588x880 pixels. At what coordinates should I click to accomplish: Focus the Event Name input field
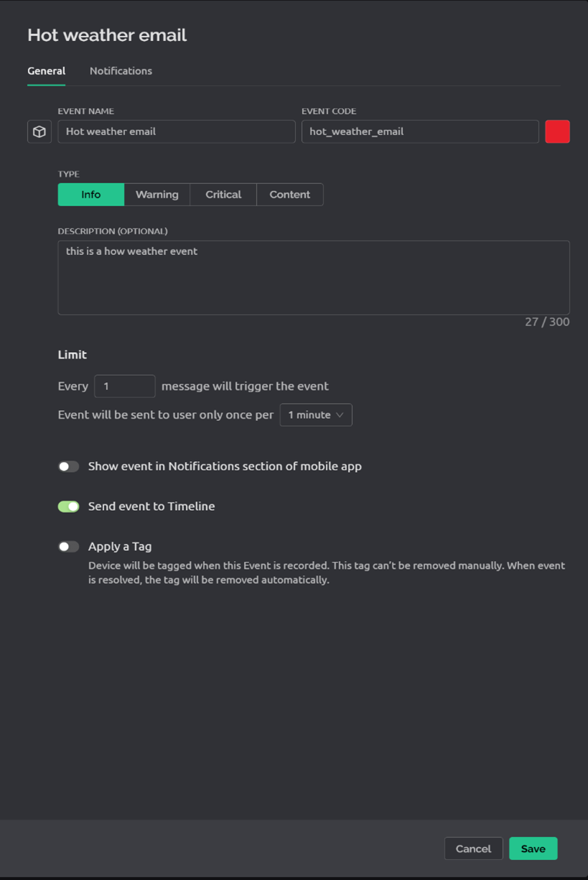pos(177,131)
